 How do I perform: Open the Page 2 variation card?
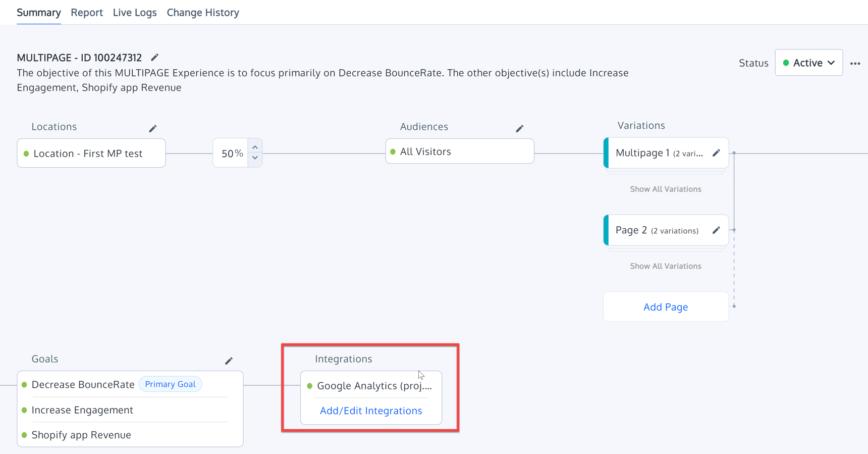(x=666, y=230)
